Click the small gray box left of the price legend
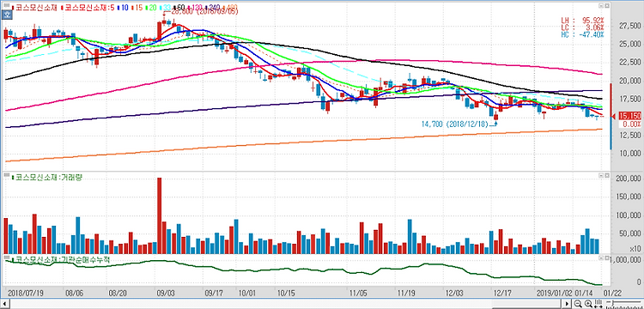This screenshot has width=644, height=309. pos(7,5)
